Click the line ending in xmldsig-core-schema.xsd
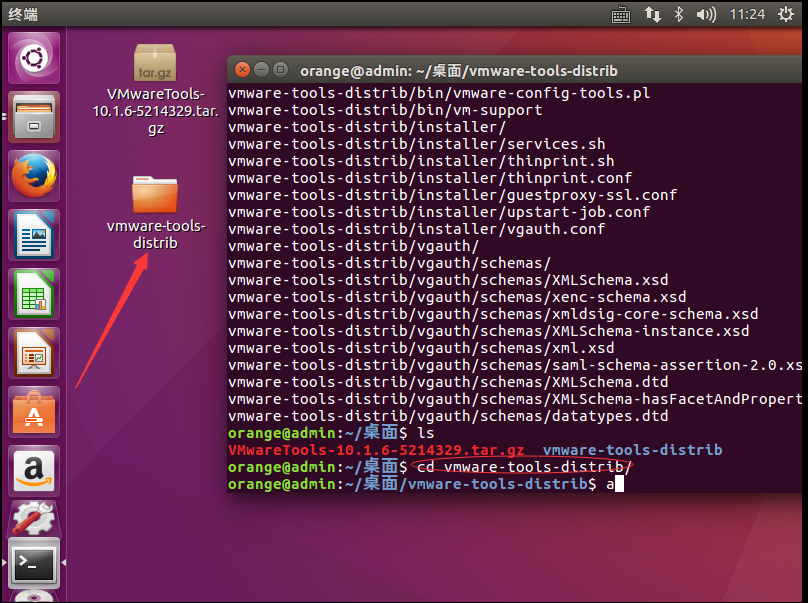This screenshot has width=808, height=603. [x=493, y=314]
